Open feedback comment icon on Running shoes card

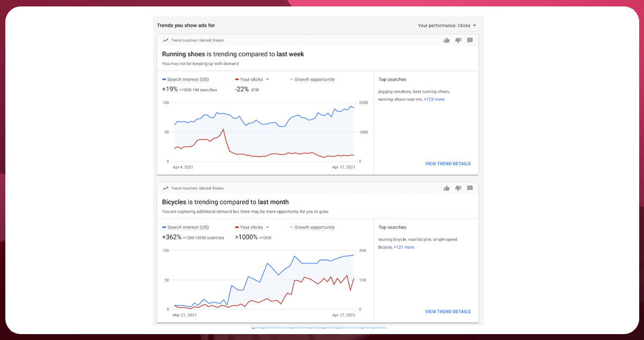(x=470, y=40)
